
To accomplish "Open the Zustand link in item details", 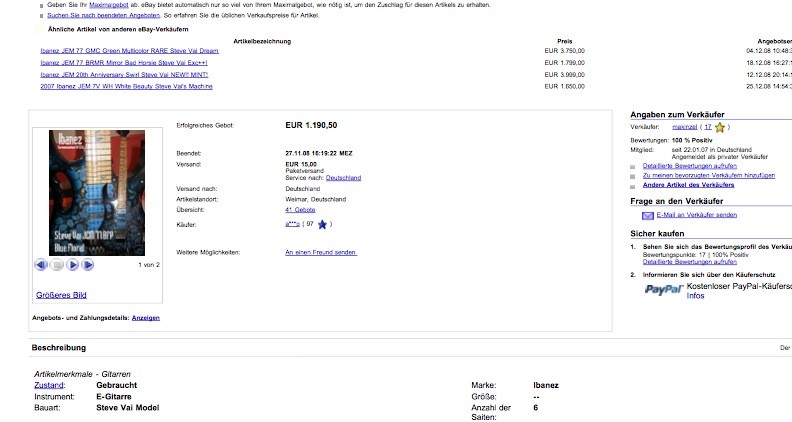I will pos(48,385).
